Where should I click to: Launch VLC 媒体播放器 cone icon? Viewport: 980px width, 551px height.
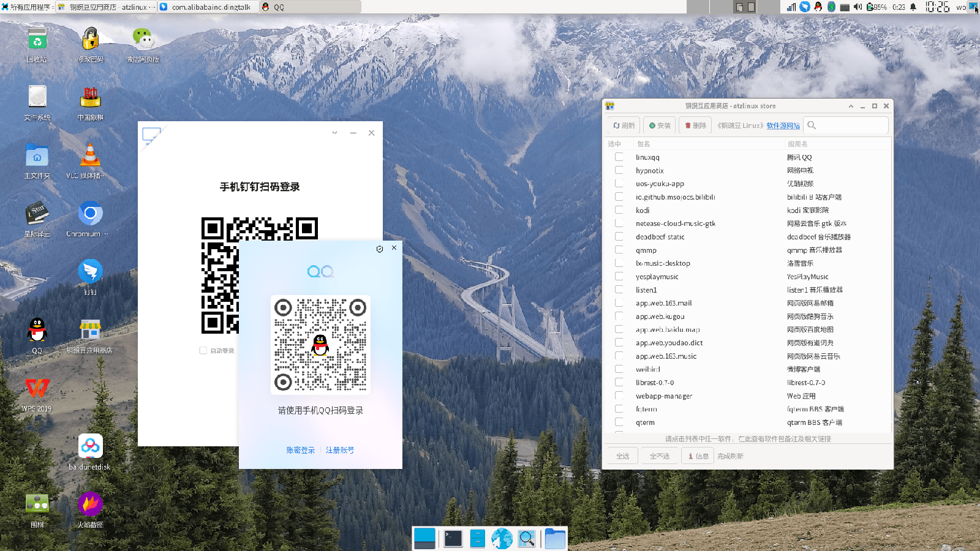click(90, 156)
